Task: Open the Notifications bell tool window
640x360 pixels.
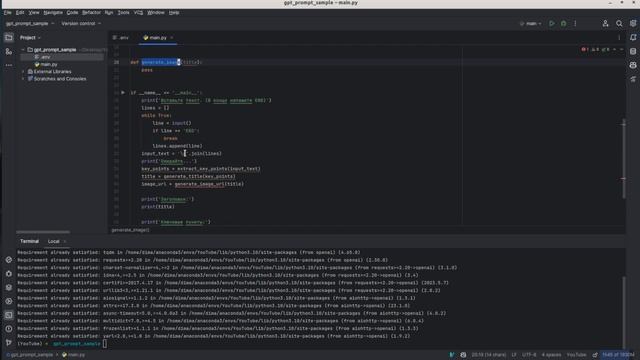Action: [x=633, y=38]
